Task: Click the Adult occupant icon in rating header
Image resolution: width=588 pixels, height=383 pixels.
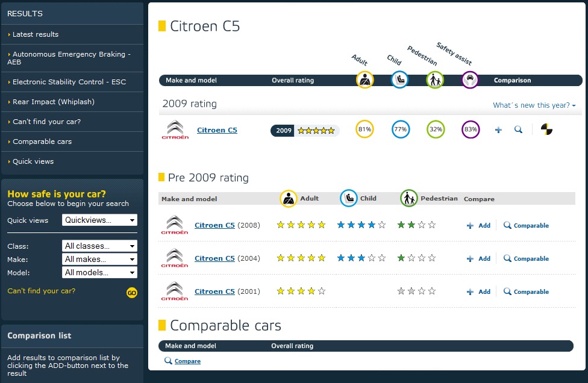Action: point(364,80)
